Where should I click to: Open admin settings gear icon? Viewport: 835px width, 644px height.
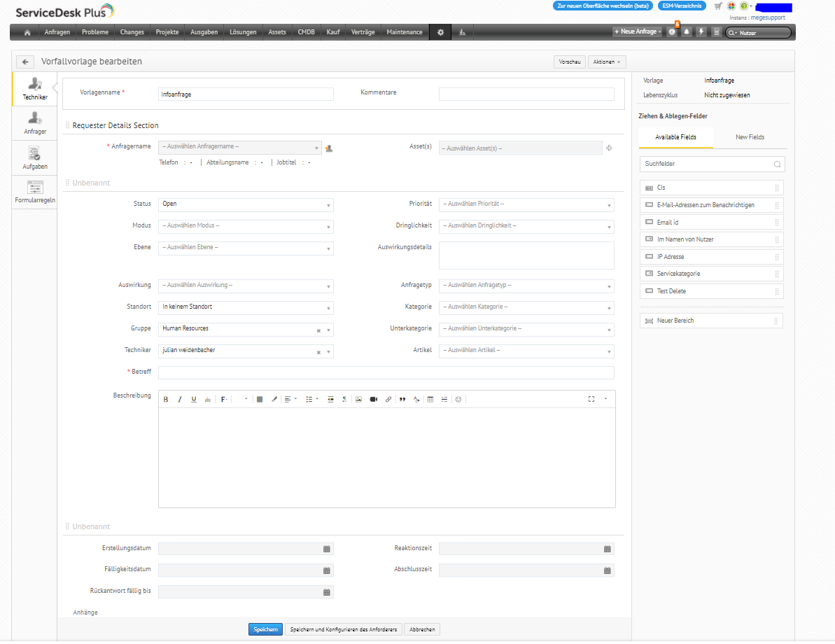tap(440, 32)
